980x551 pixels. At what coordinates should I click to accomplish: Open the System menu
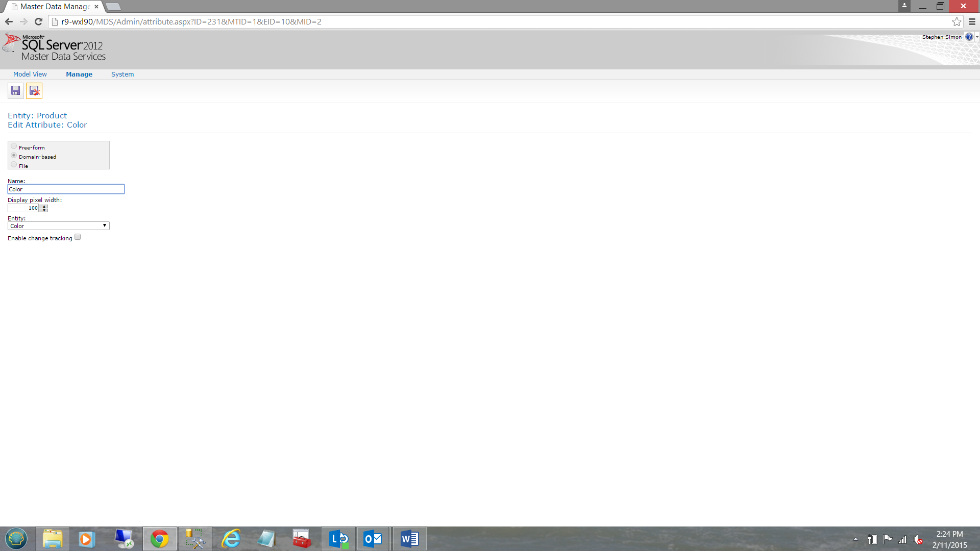click(x=122, y=74)
